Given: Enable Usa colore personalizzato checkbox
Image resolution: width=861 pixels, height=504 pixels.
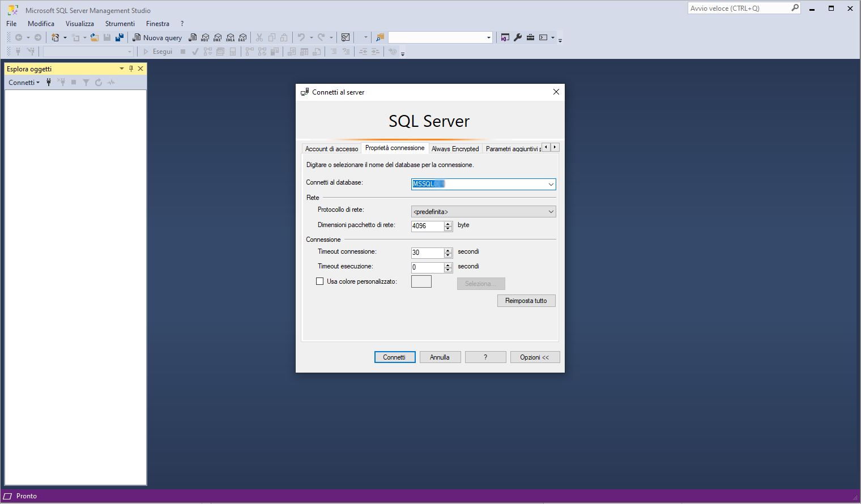Looking at the screenshot, I should tap(319, 281).
